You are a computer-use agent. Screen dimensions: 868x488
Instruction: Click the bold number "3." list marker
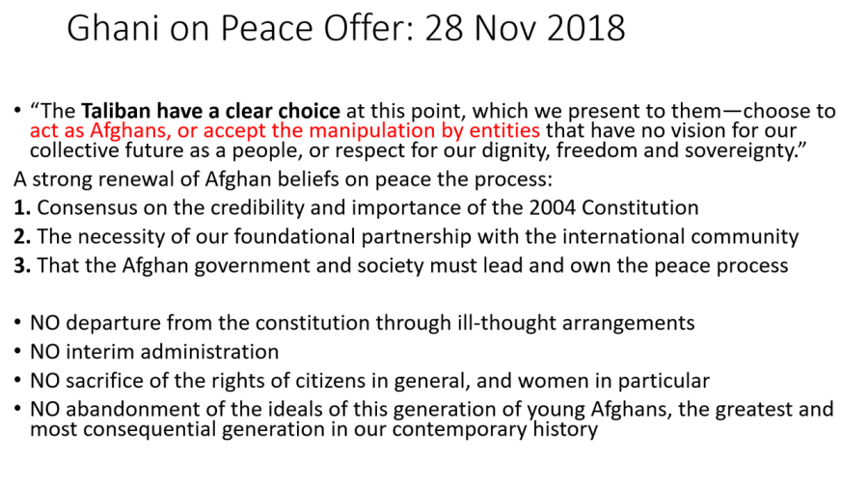[x=22, y=265]
